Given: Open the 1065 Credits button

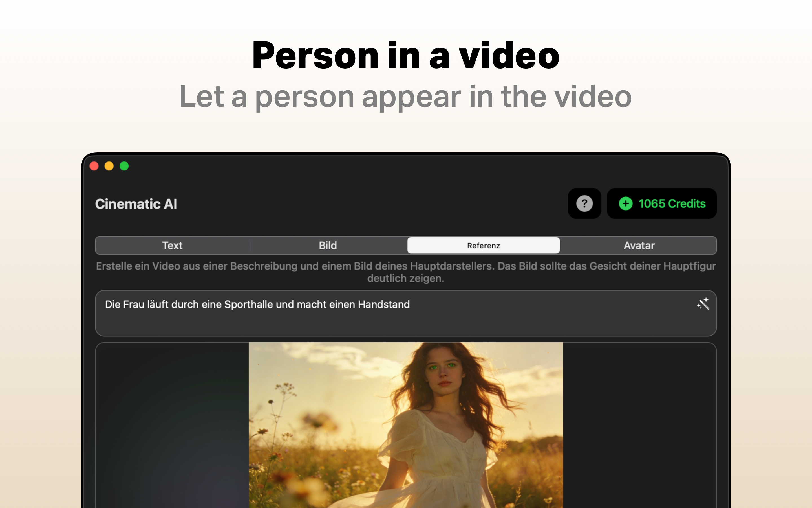Looking at the screenshot, I should point(662,203).
